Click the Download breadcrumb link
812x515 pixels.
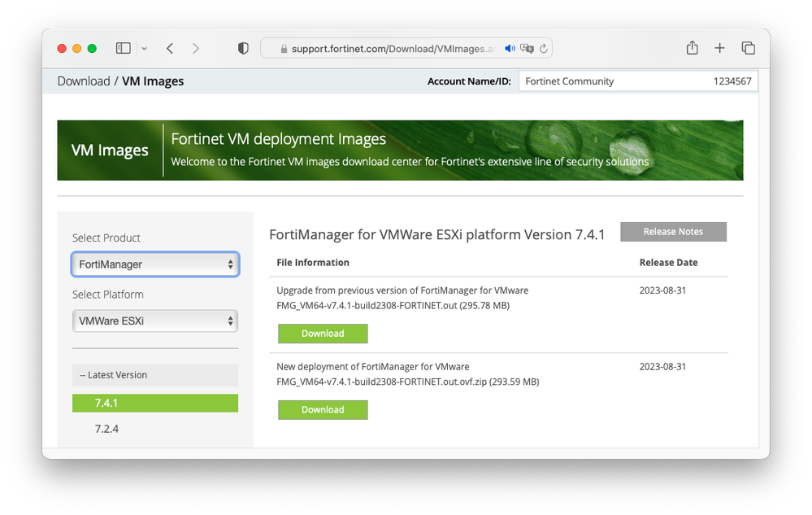[x=84, y=81]
